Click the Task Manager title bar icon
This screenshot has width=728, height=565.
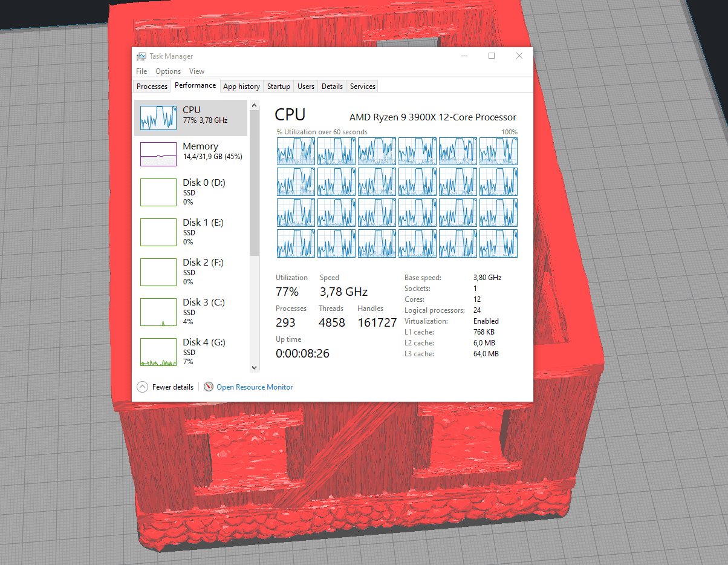[141, 56]
